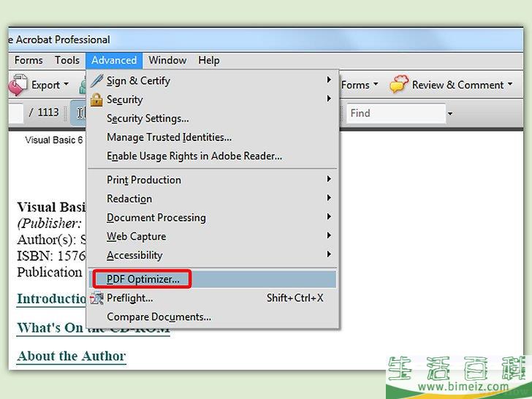Select Compare Documents menu item
This screenshot has height=399, width=532.
(x=159, y=316)
